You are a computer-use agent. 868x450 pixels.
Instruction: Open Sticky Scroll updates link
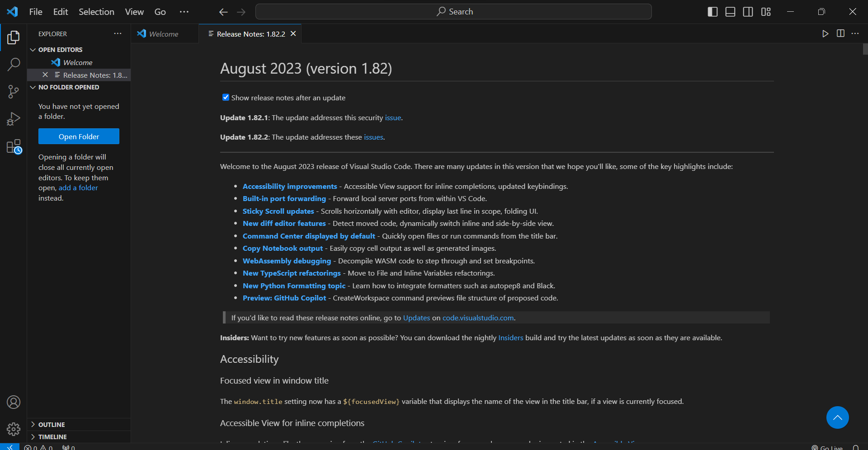pos(278,211)
